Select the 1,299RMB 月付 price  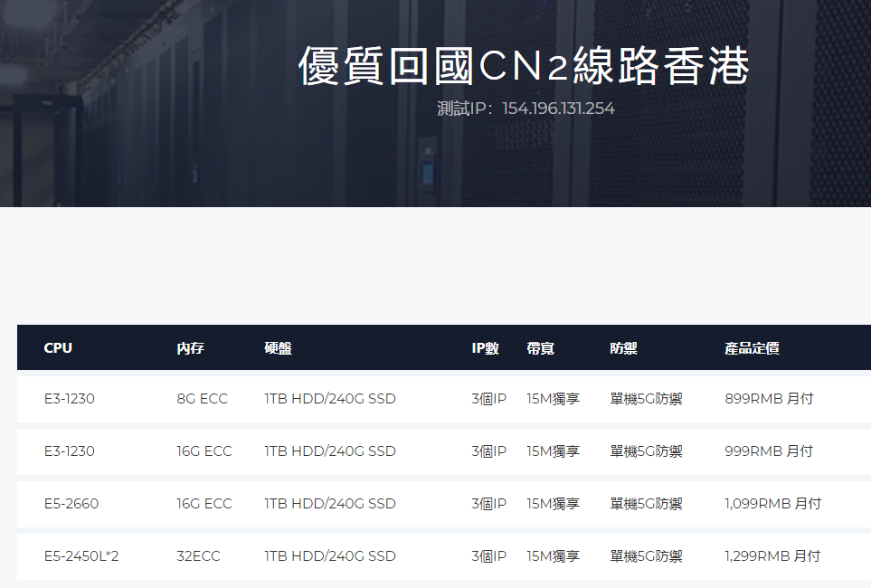pyautogui.click(x=772, y=555)
